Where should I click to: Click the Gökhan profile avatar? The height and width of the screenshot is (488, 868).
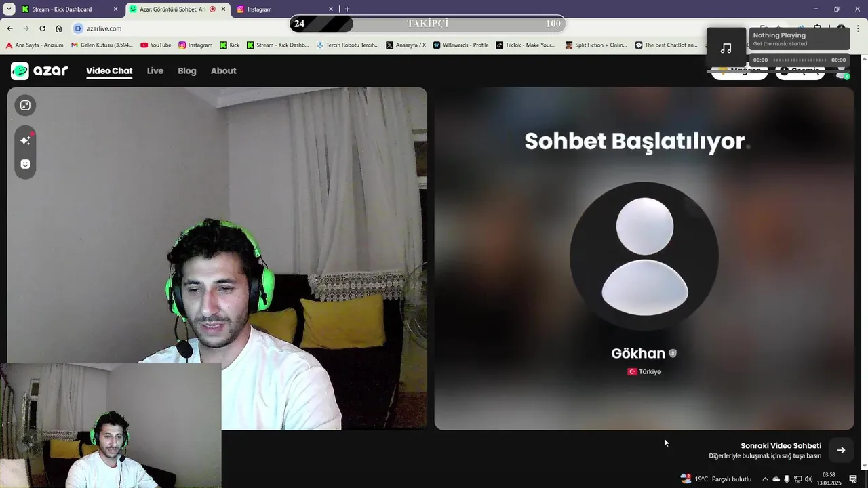pyautogui.click(x=644, y=256)
